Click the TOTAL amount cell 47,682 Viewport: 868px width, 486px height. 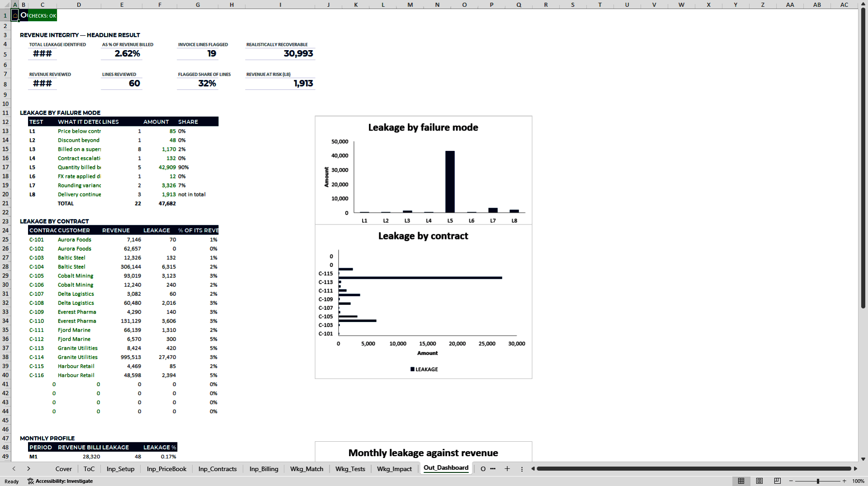[x=160, y=203]
